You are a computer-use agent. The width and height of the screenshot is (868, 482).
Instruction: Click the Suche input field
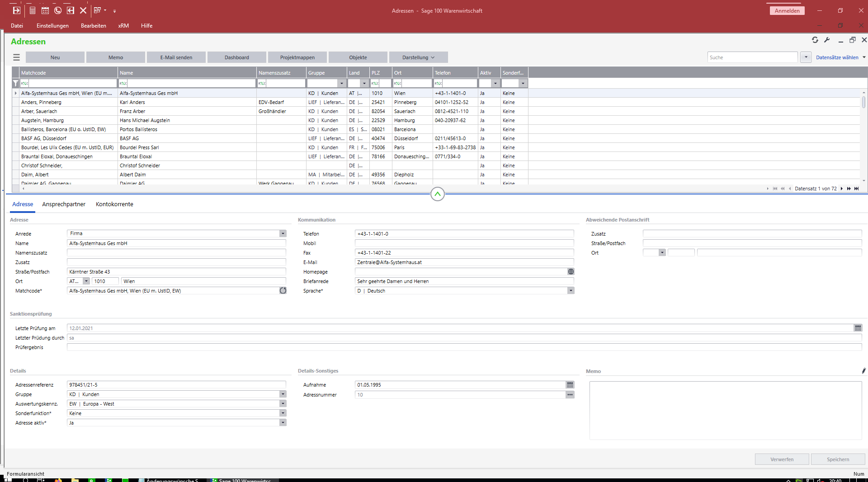click(x=752, y=57)
